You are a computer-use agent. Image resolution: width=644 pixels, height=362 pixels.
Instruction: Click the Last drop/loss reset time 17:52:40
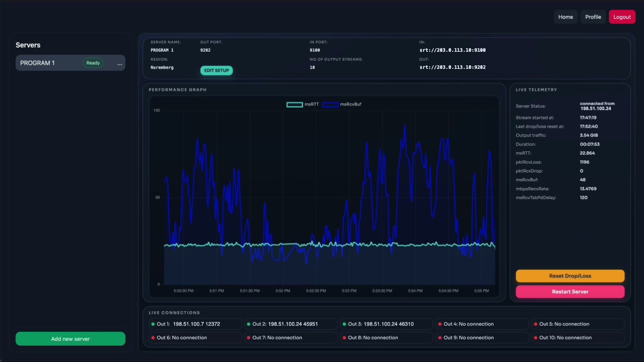click(x=589, y=127)
